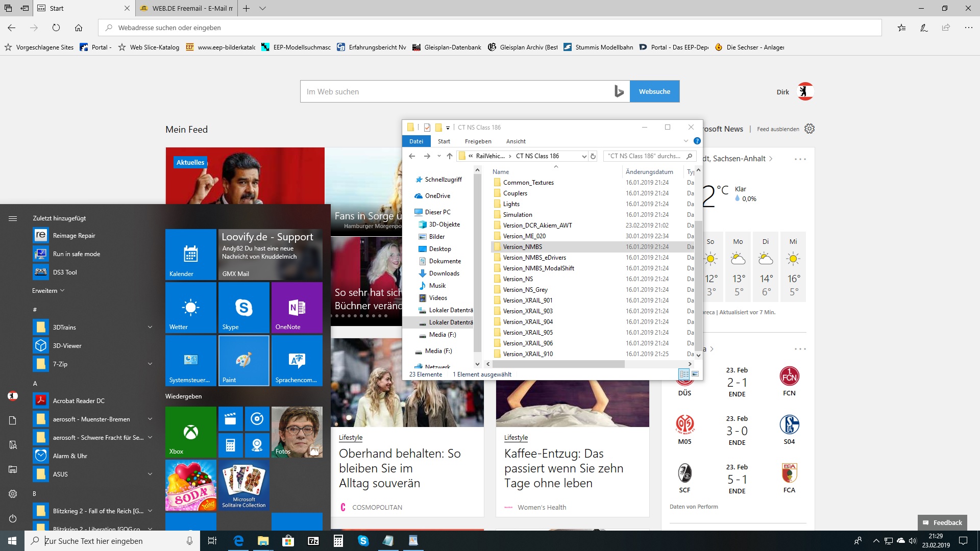This screenshot has width=980, height=551.
Task: Toggle the Start menu hamburger expand button
Action: (x=13, y=218)
